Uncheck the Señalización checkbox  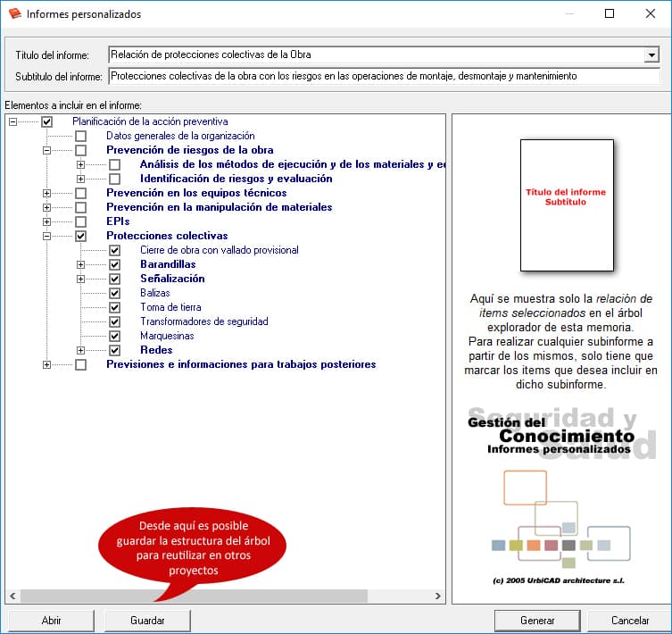coord(114,279)
